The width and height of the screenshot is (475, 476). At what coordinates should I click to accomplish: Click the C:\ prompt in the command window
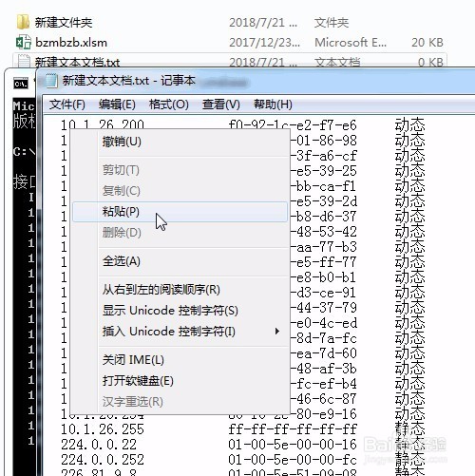pyautogui.click(x=24, y=152)
